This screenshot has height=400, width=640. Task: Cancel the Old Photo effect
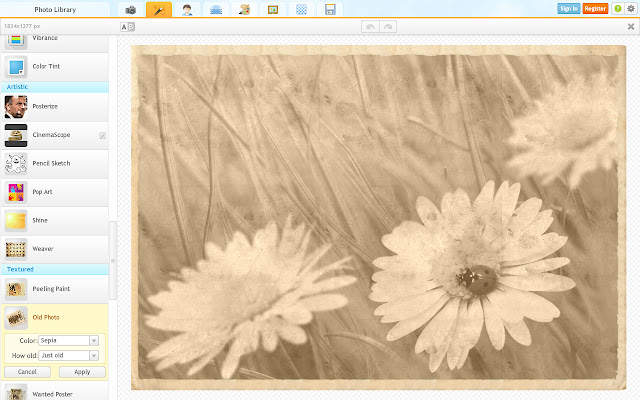coord(28,372)
